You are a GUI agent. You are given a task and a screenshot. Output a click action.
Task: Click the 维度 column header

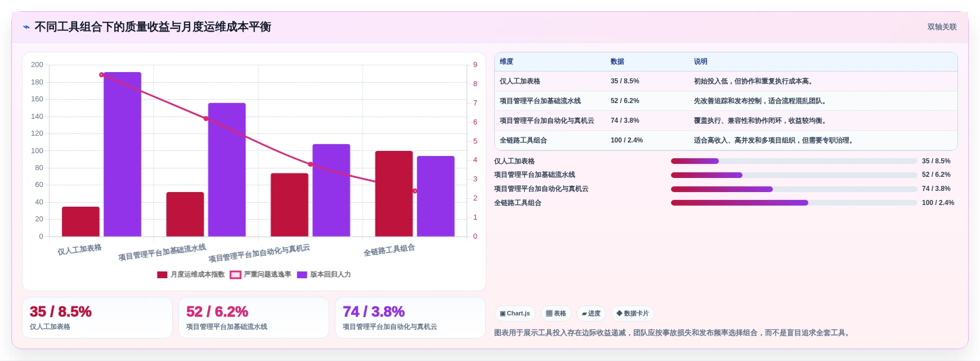pos(507,62)
